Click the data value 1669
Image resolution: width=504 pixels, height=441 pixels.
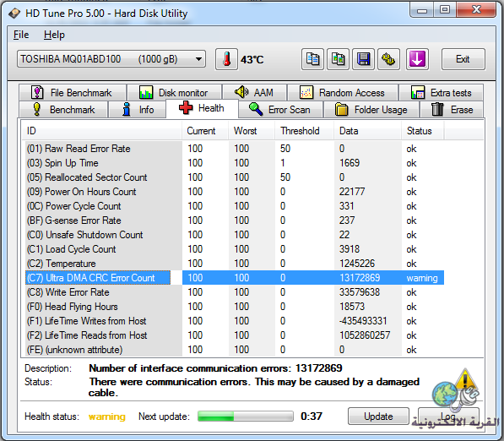coord(350,163)
